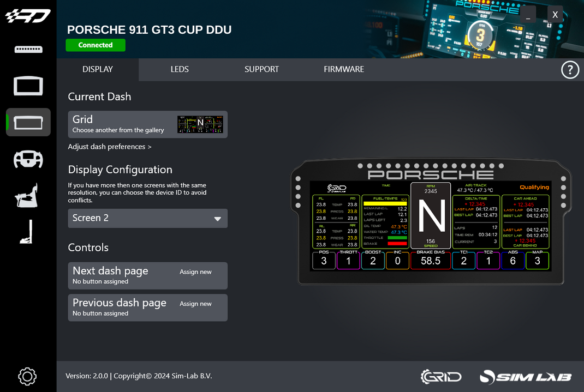The image size is (584, 392).
Task: Assign new button for Next dash page
Action: tap(195, 272)
